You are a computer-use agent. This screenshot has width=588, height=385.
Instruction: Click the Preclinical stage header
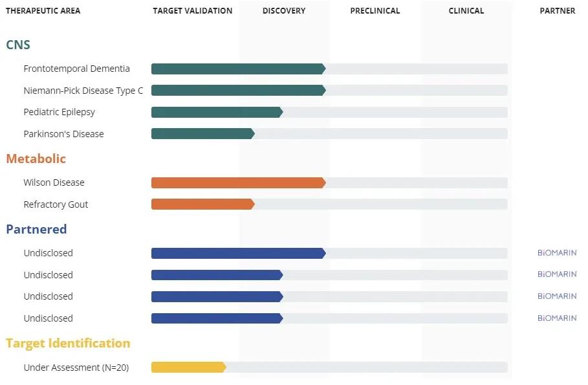(375, 11)
